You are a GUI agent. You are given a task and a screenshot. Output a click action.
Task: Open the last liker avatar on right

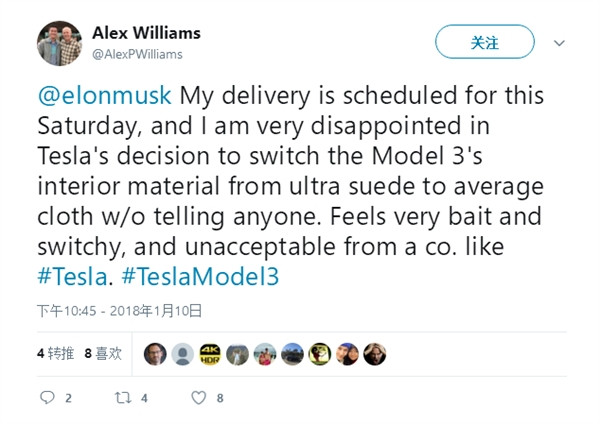click(x=375, y=354)
